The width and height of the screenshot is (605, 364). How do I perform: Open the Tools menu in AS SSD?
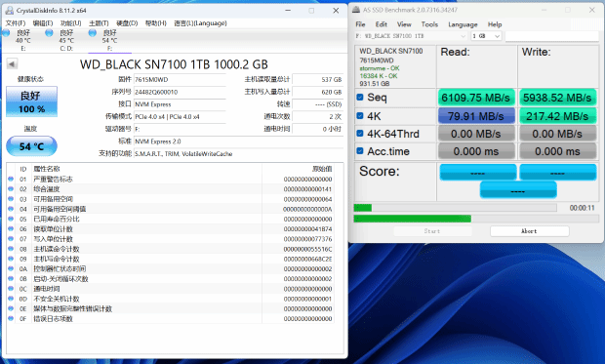pyautogui.click(x=429, y=24)
